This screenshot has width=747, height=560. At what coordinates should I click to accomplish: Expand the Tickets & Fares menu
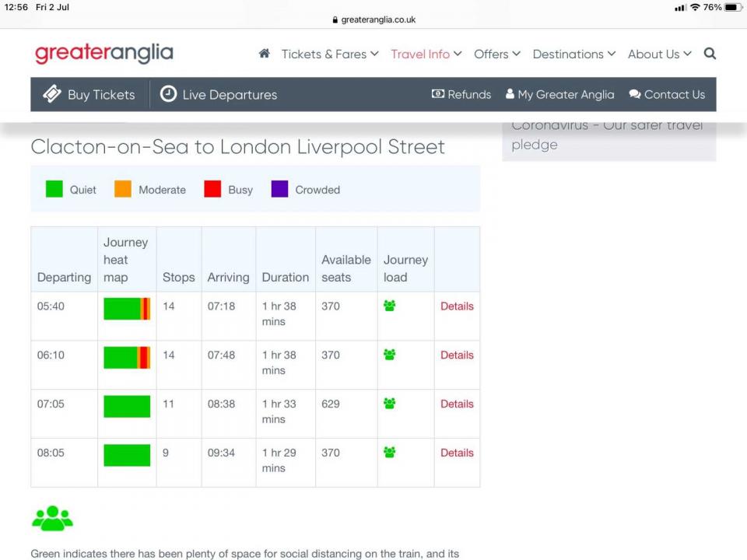(x=330, y=54)
